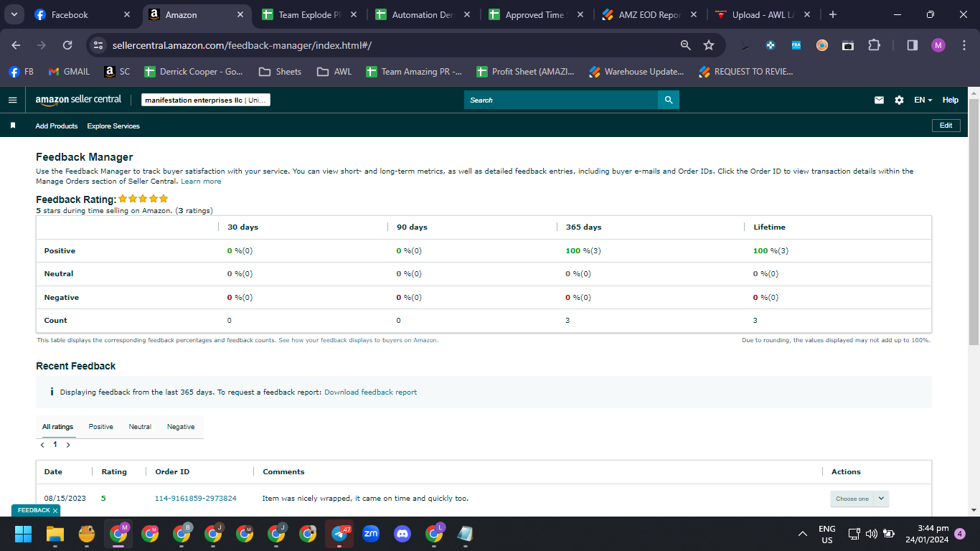Expand the EN language dropdown
Viewport: 980px width, 551px height.
coord(923,100)
